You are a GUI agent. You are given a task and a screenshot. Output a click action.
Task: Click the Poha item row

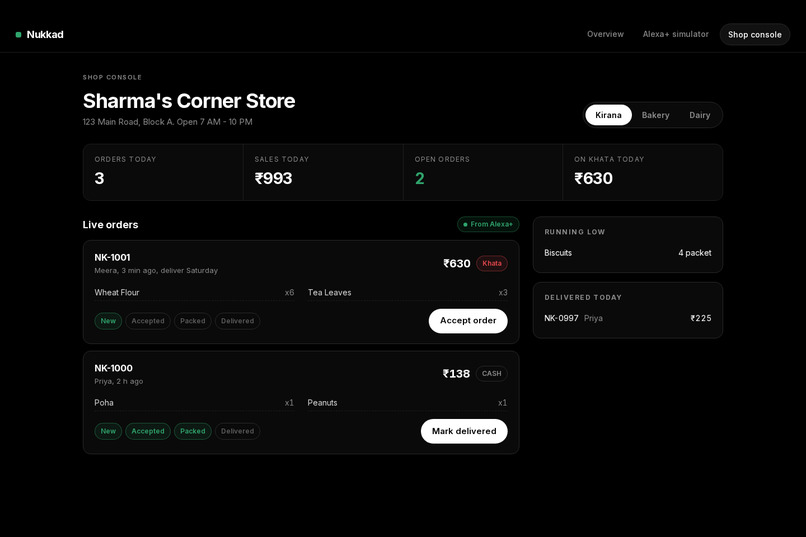194,403
